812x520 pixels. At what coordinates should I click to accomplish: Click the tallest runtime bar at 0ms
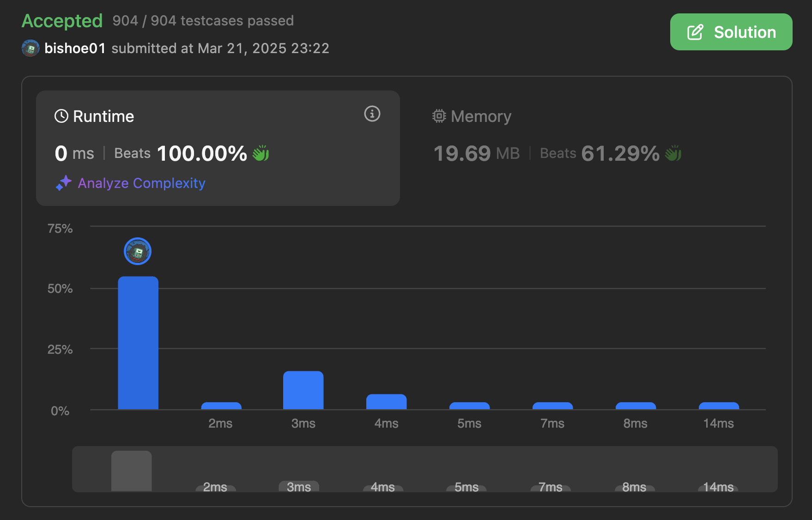[x=138, y=343]
